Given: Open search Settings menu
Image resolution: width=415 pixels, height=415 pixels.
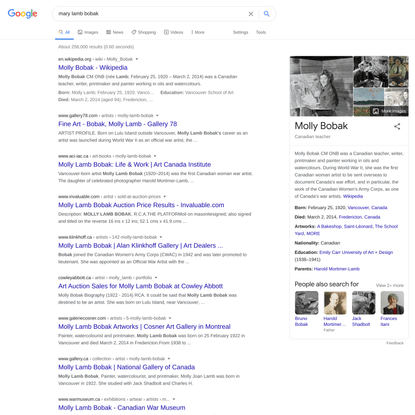Looking at the screenshot, I should (x=240, y=32).
